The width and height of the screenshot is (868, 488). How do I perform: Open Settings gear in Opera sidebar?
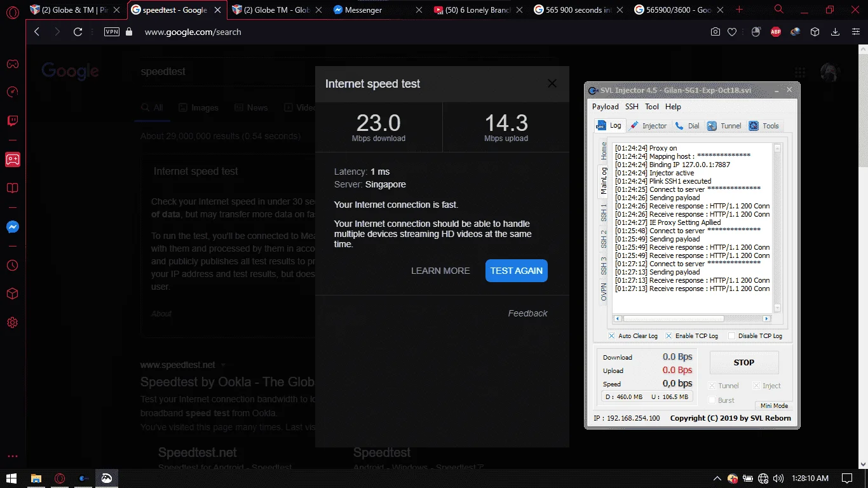pyautogui.click(x=12, y=323)
